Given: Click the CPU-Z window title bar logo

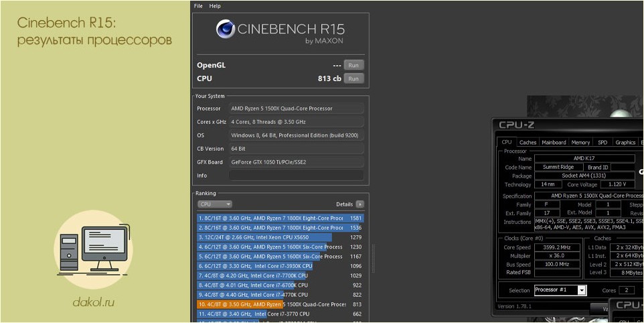Looking at the screenshot, I should tap(516, 125).
